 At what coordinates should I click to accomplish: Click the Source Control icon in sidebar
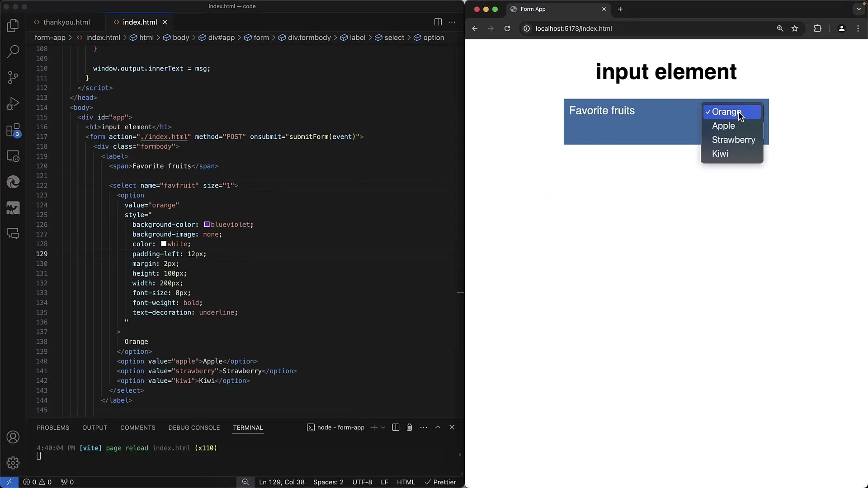[x=13, y=77]
